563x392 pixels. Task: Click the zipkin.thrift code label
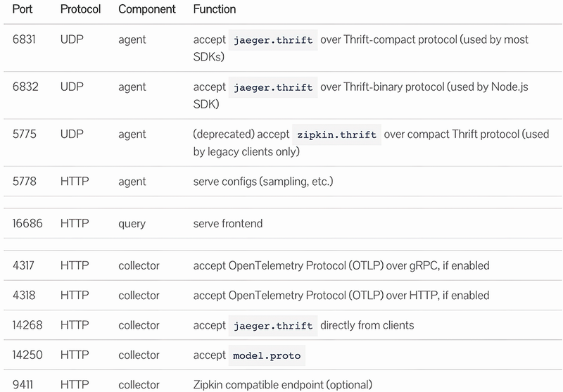(336, 134)
